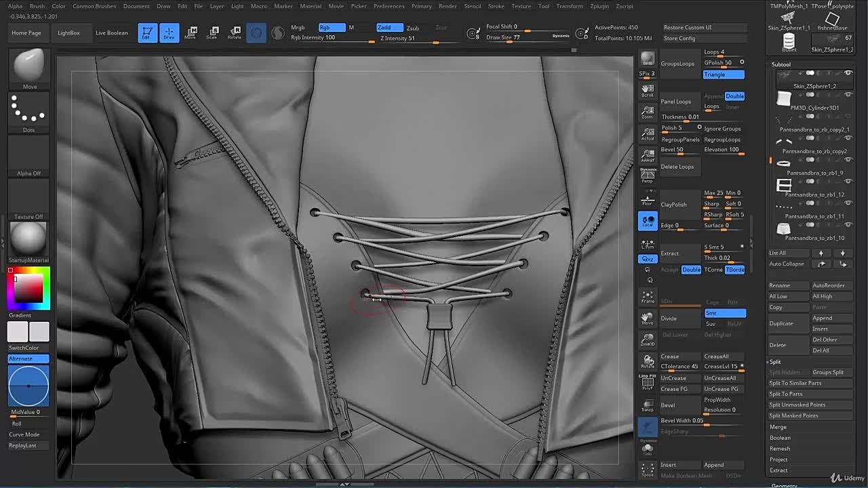Enable the Xpose icon
Screen dimensions: 868x488
(648, 468)
